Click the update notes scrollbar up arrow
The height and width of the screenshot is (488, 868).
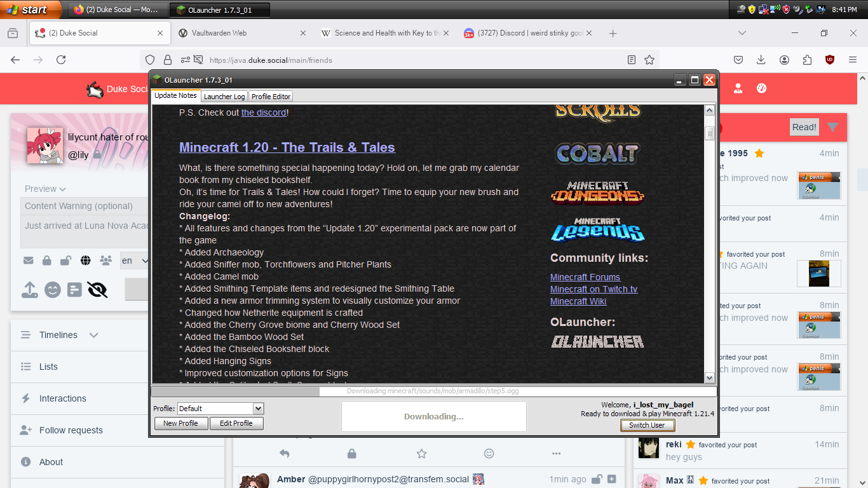pyautogui.click(x=710, y=110)
